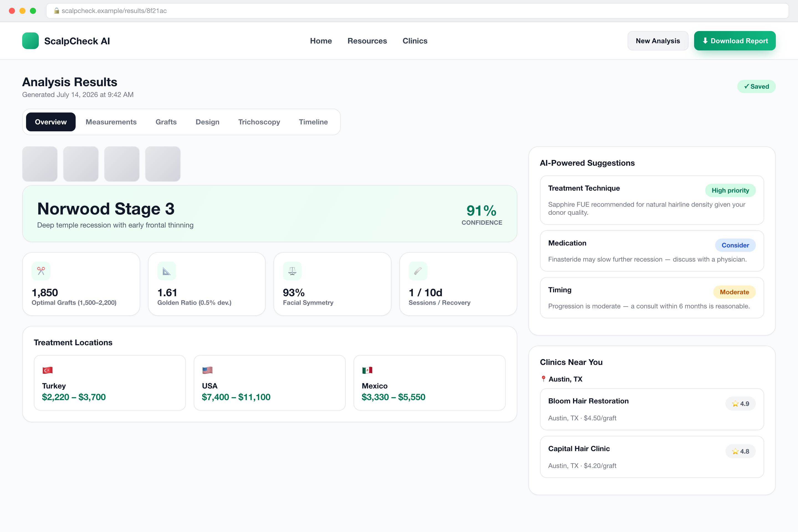This screenshot has height=532, width=798.
Task: Click the ScalpCheck AI green logo icon
Action: click(30, 41)
